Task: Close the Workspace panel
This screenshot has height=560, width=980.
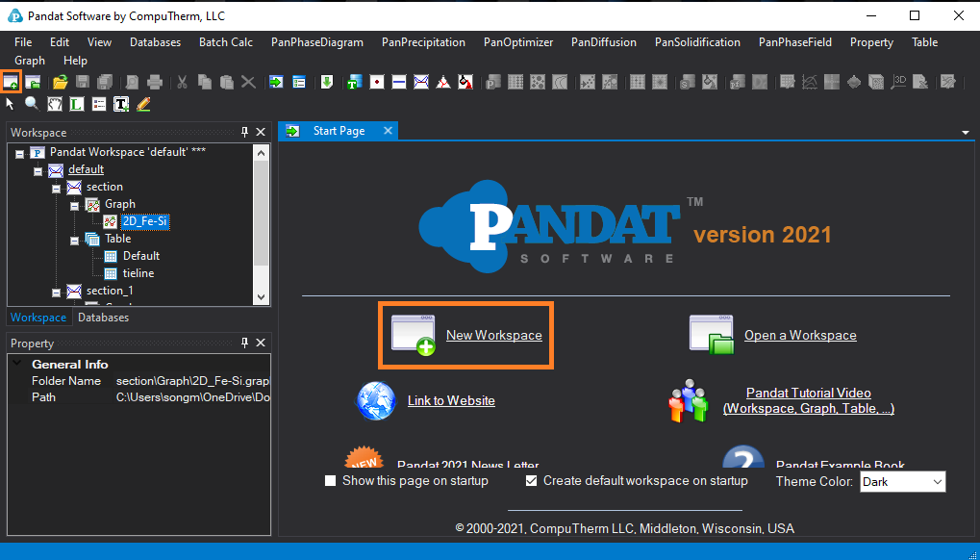Action: [x=261, y=132]
